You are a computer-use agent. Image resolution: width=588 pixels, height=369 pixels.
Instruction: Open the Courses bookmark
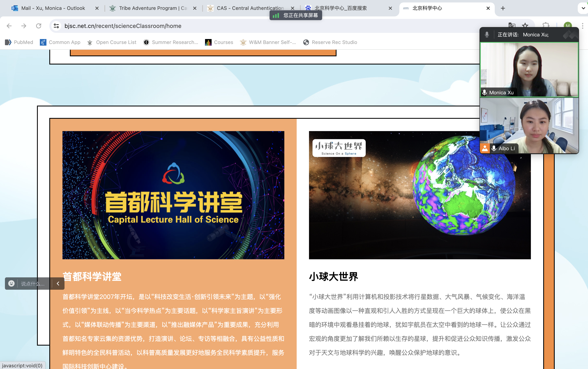219,42
